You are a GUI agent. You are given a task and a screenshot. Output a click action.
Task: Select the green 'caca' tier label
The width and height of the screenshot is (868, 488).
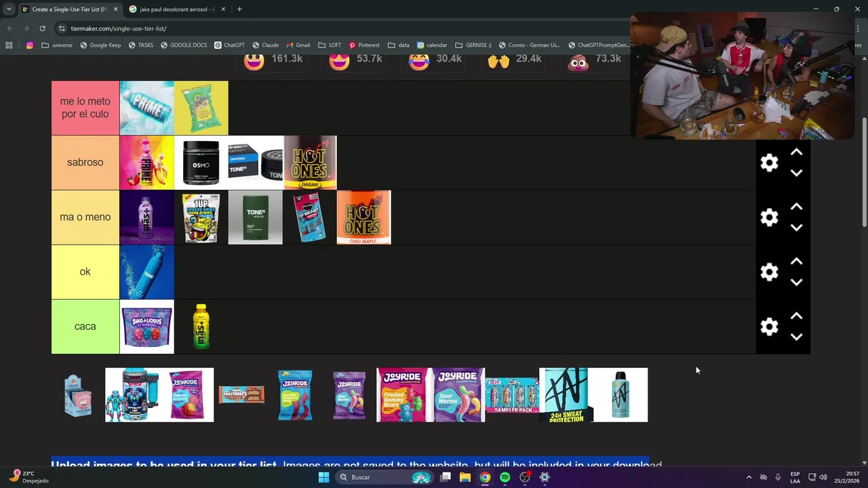(x=85, y=327)
